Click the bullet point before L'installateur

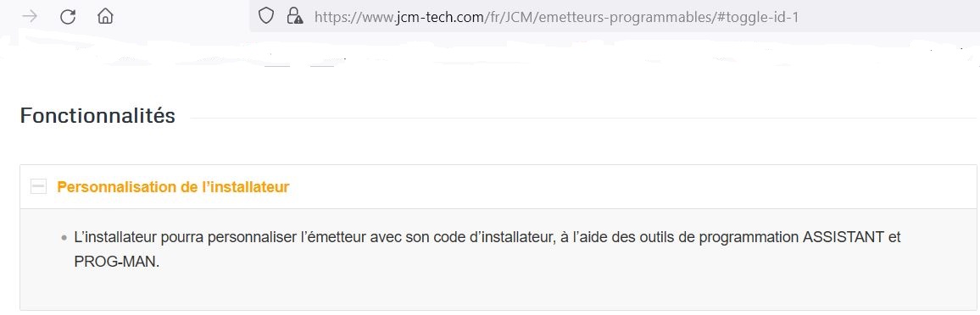point(64,238)
